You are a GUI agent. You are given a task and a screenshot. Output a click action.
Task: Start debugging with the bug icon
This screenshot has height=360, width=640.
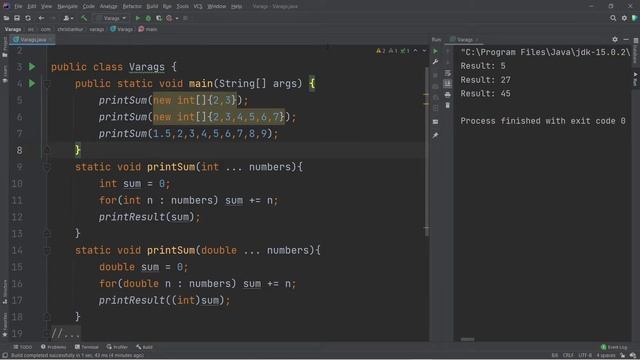pos(148,18)
